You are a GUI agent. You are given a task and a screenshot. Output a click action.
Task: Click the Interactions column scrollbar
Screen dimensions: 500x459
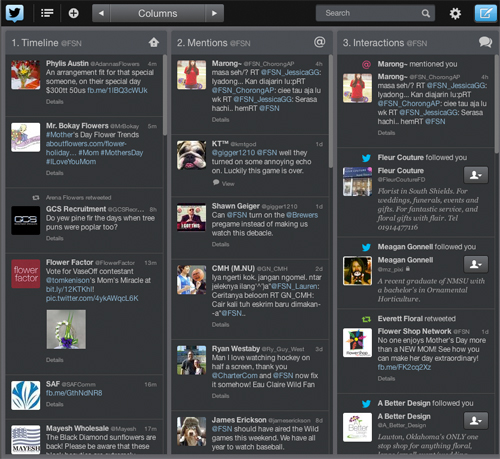497,104
